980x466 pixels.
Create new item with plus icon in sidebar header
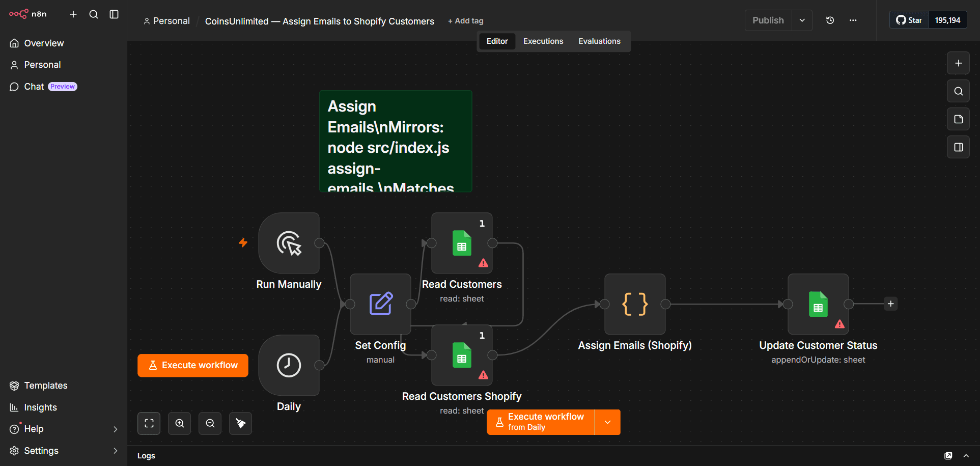[x=73, y=14]
